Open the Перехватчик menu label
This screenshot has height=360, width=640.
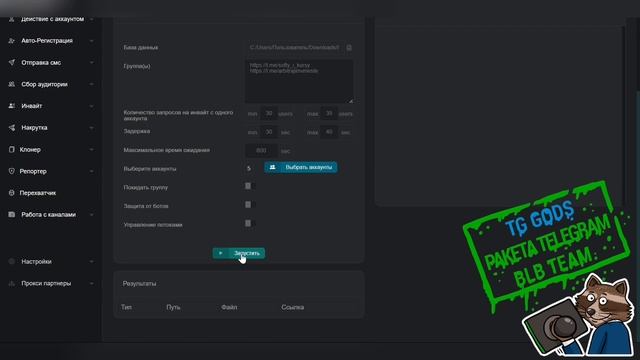pyautogui.click(x=38, y=193)
